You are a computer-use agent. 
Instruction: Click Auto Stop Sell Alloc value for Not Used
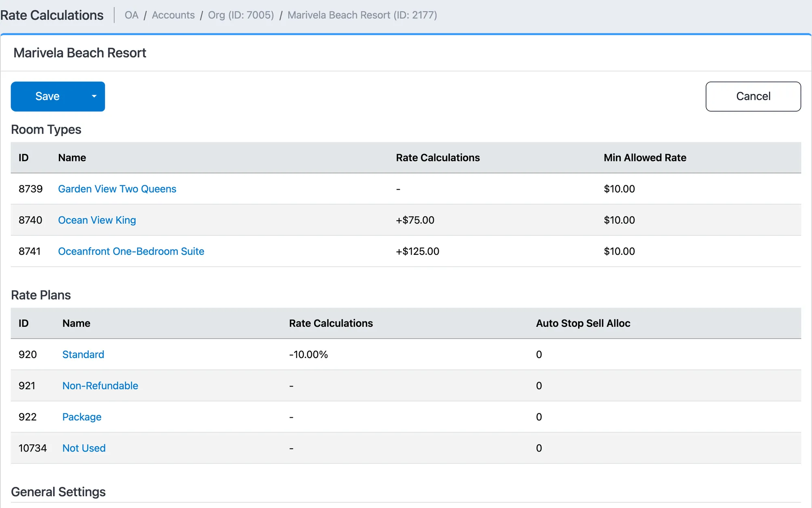tap(539, 448)
